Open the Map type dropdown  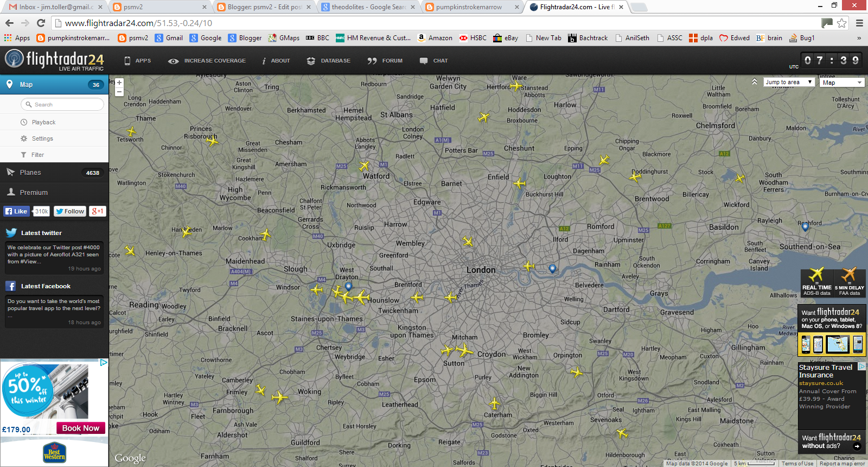point(842,83)
